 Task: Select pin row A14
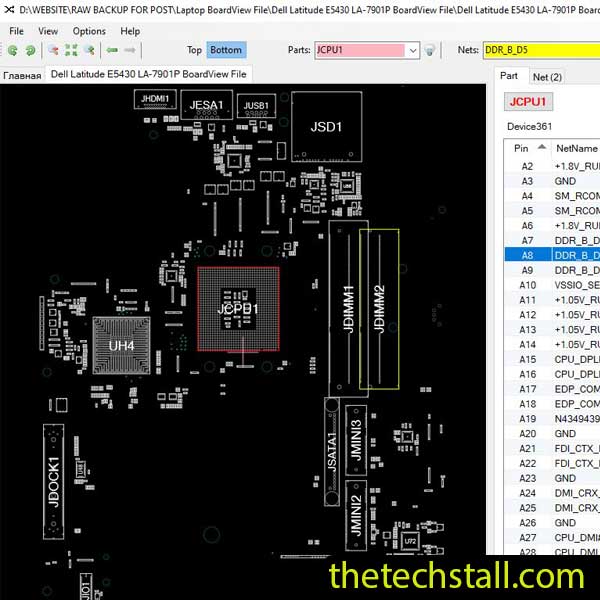click(552, 344)
